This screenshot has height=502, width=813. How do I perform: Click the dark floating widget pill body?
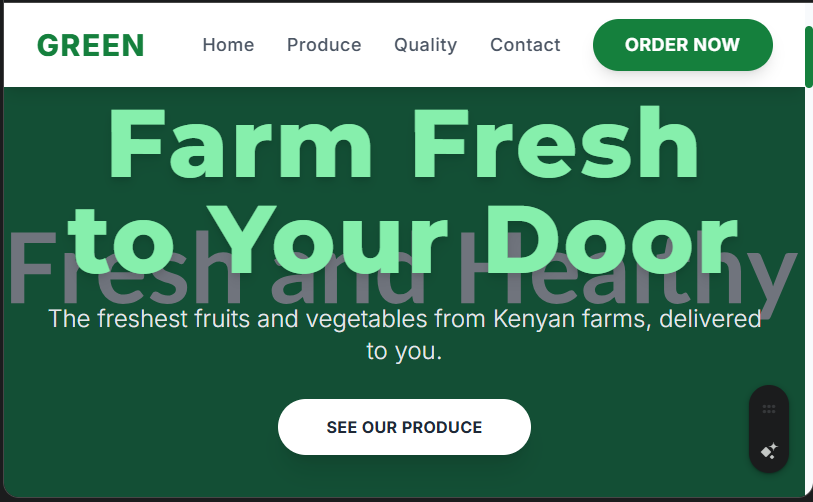(769, 429)
